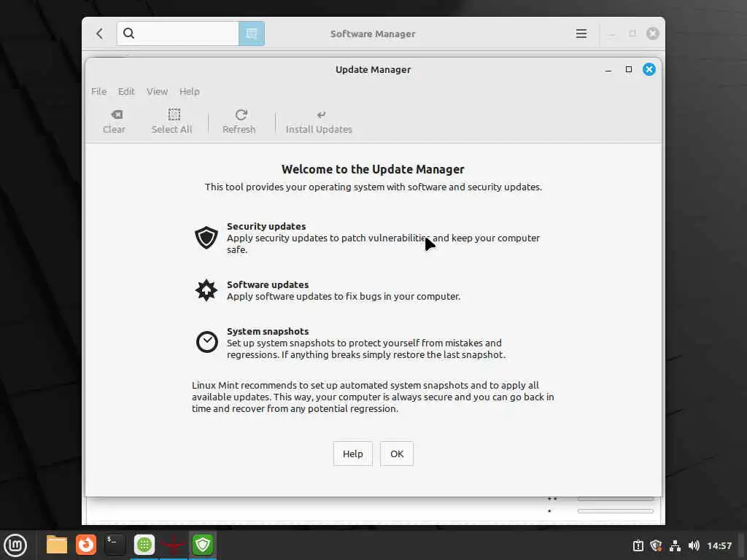The image size is (747, 560).
Task: Maximize the Update Manager window
Action: coord(629,69)
